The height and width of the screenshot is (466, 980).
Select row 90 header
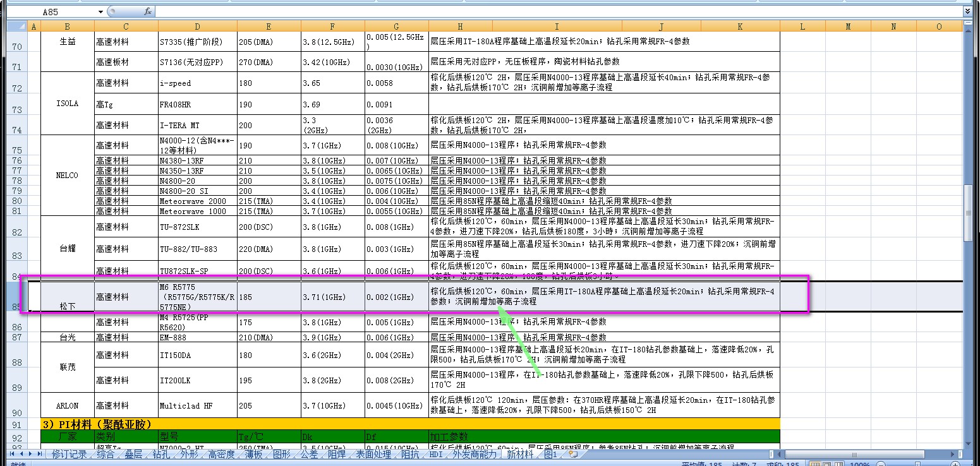coord(17,405)
